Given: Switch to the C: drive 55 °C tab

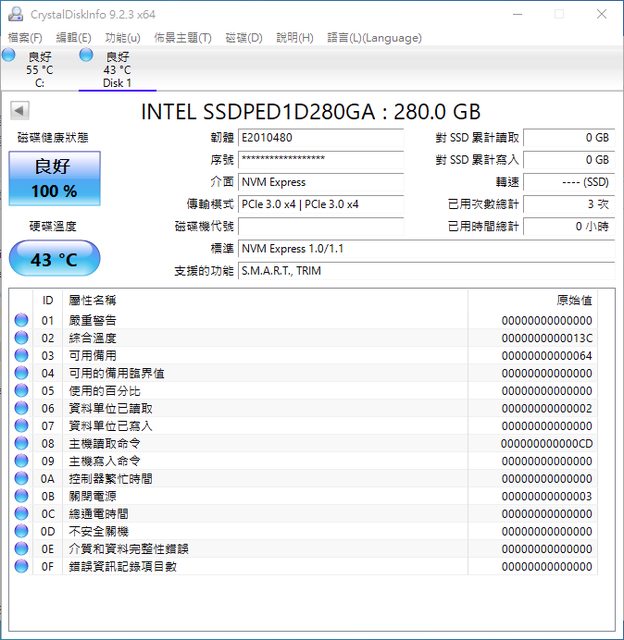Looking at the screenshot, I should 40,70.
